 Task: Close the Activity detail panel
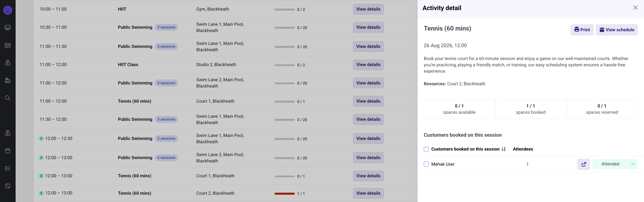pyautogui.click(x=635, y=8)
